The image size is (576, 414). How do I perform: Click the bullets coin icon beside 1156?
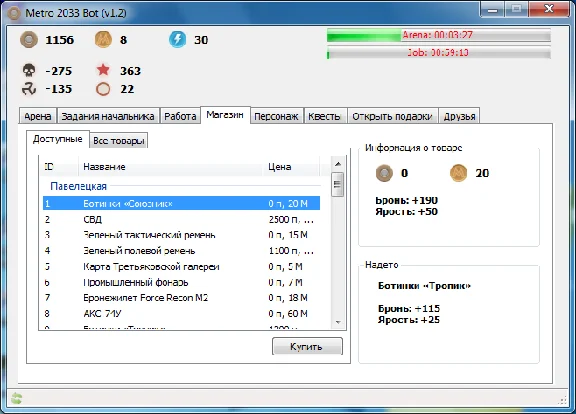pos(29,40)
